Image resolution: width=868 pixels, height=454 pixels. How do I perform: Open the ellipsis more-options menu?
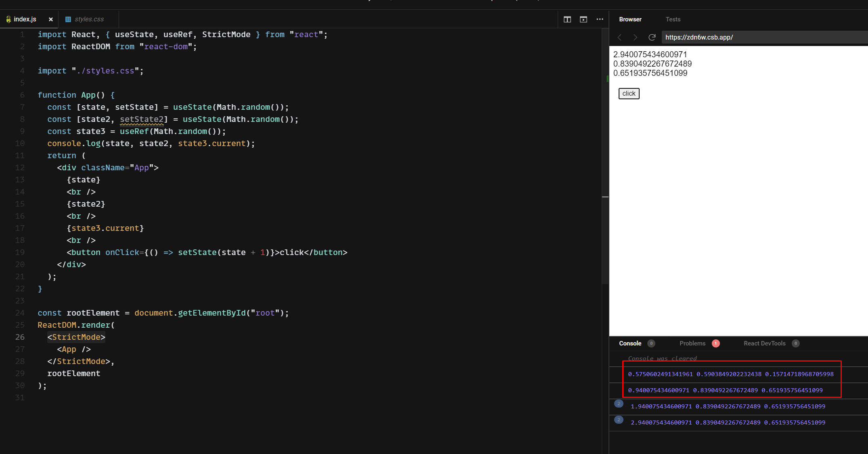click(x=600, y=19)
